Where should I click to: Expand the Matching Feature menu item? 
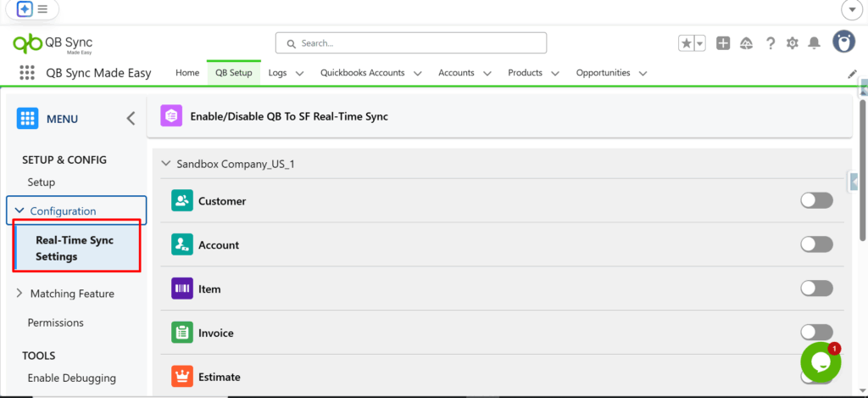[72, 294]
